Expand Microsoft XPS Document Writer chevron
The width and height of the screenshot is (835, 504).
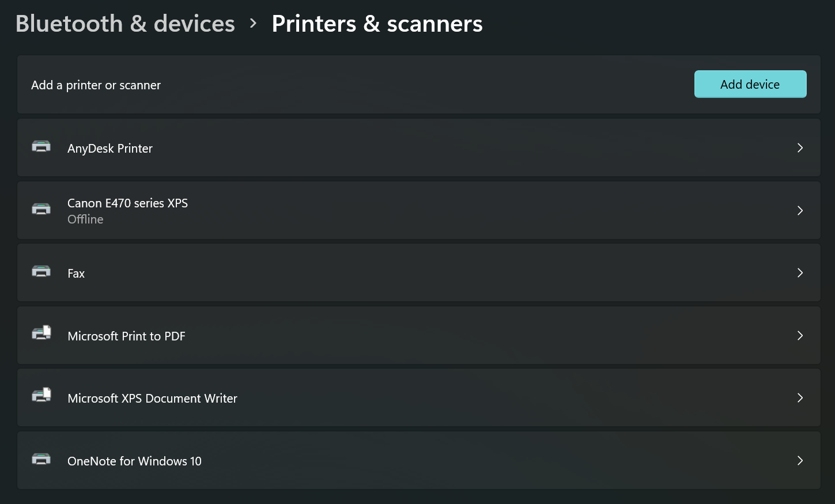pos(800,398)
